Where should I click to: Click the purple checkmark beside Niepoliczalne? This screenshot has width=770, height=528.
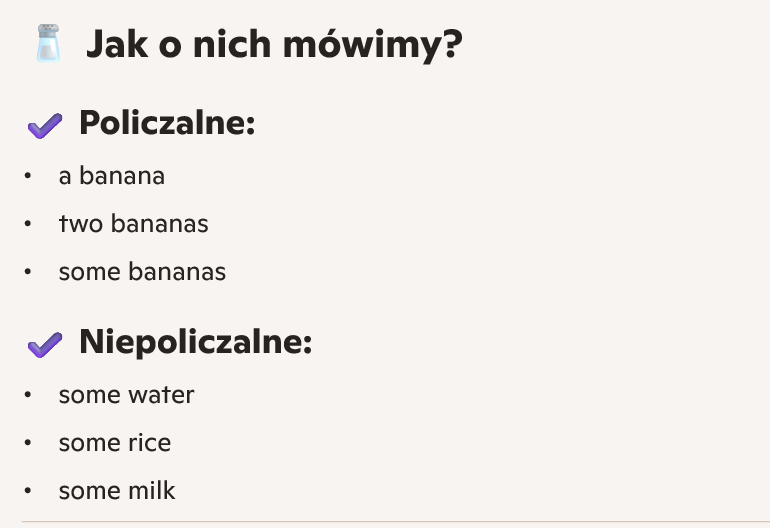point(45,344)
